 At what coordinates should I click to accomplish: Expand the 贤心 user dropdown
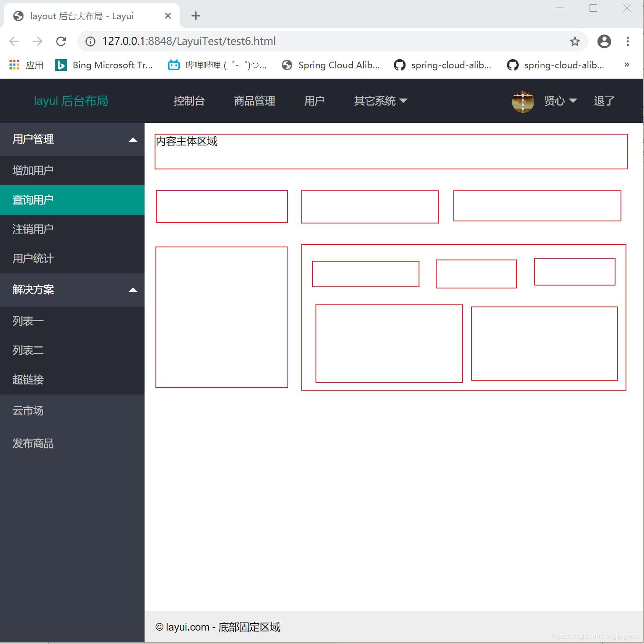click(560, 101)
